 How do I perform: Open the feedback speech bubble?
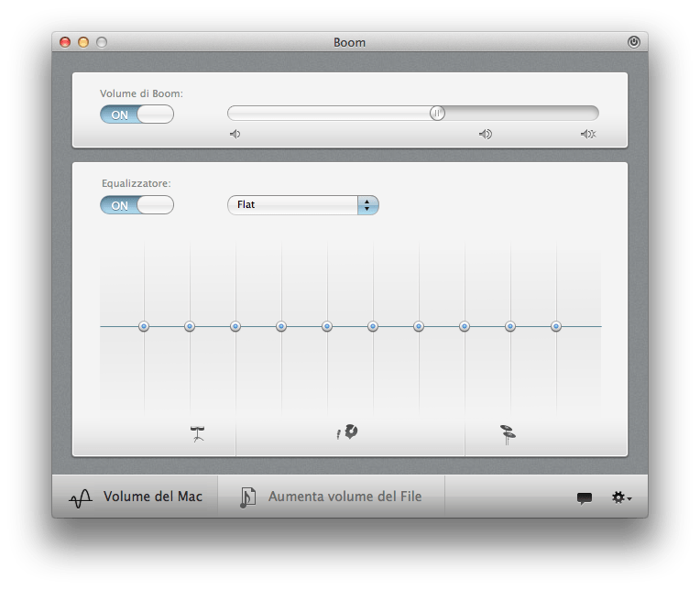[585, 498]
